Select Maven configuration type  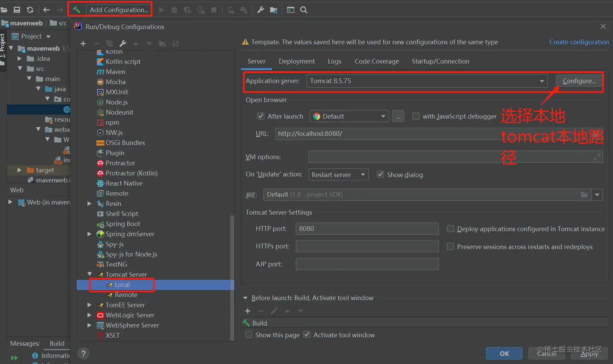[116, 72]
